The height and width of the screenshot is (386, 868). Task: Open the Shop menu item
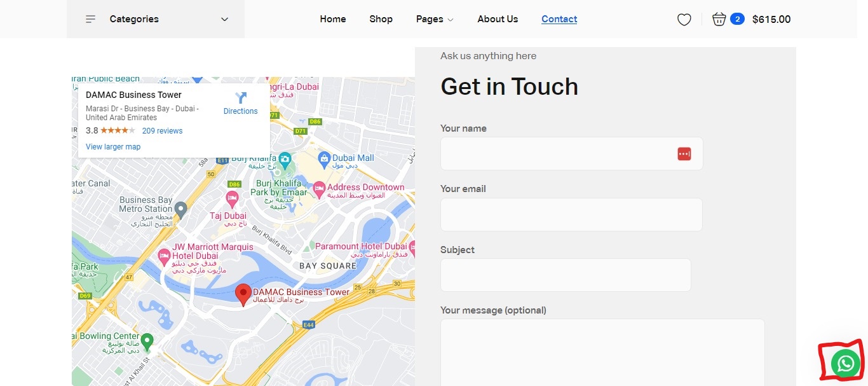coord(381,19)
